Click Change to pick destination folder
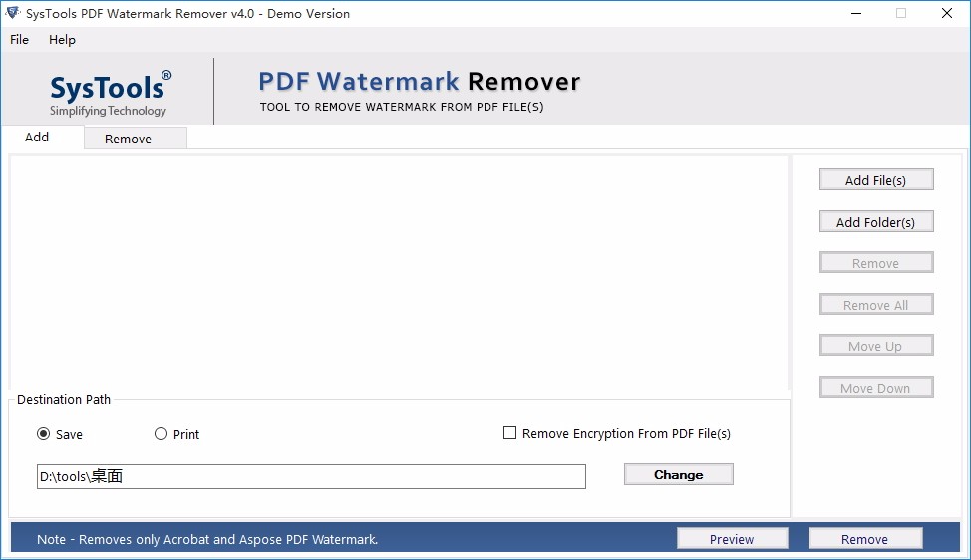The height and width of the screenshot is (560, 971). click(x=679, y=474)
